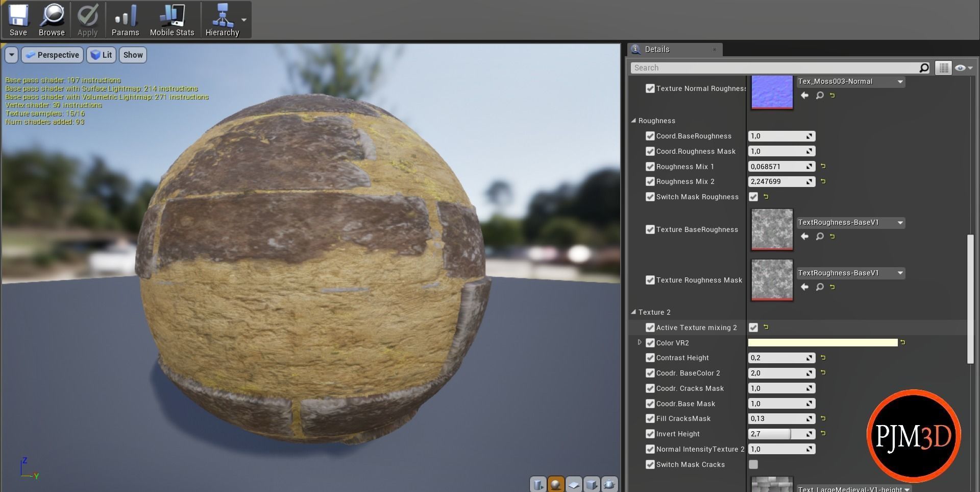
Task: Collapse the Roughness section
Action: 633,121
